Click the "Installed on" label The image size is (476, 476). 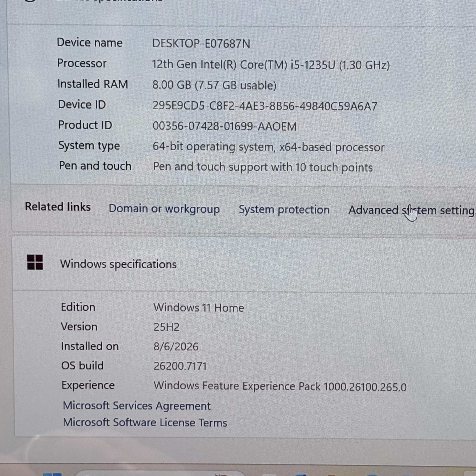[x=90, y=346]
